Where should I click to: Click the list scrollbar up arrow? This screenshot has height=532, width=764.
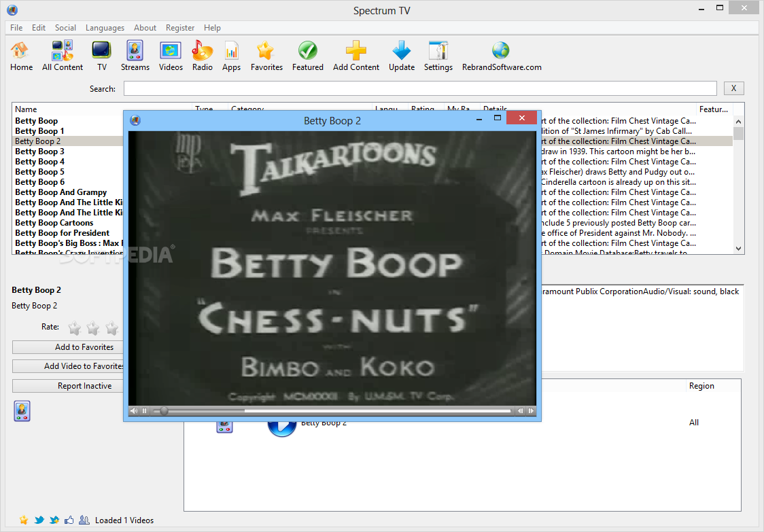tap(738, 122)
